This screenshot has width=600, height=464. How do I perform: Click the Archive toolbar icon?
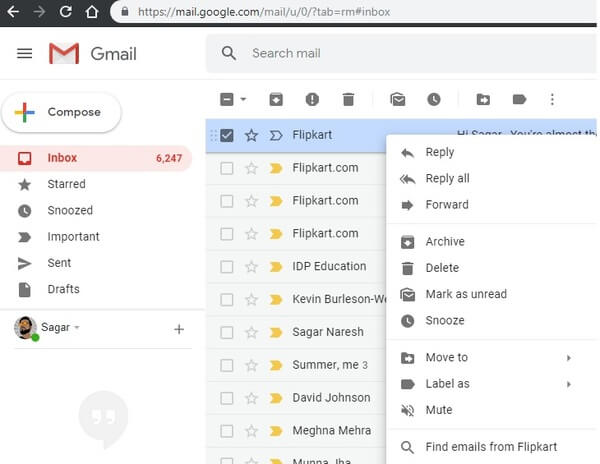click(x=276, y=99)
